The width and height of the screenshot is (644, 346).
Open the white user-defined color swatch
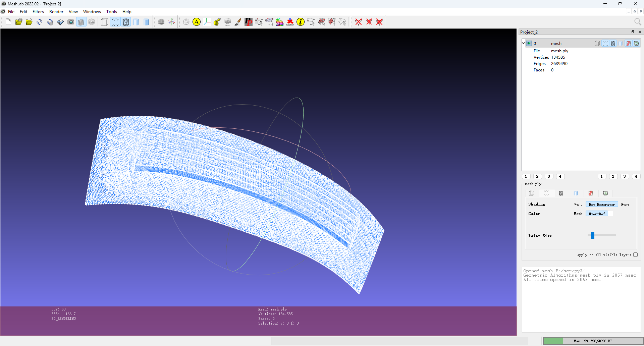point(611,214)
